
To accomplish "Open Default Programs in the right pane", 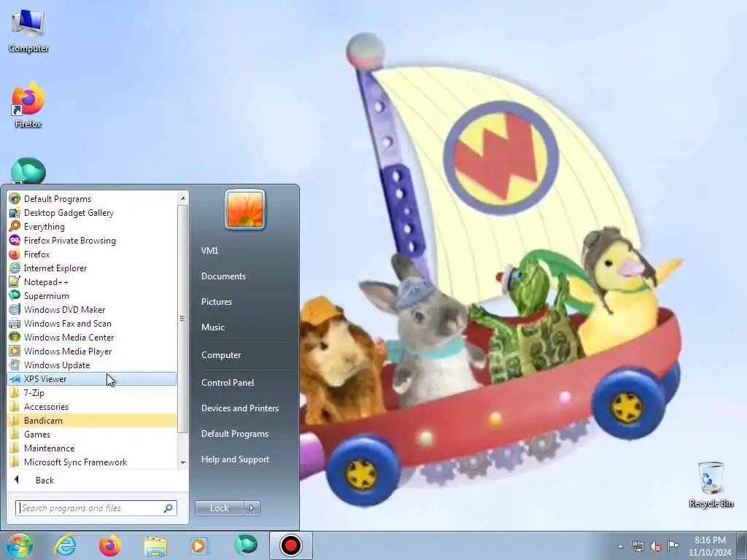I will click(x=234, y=434).
